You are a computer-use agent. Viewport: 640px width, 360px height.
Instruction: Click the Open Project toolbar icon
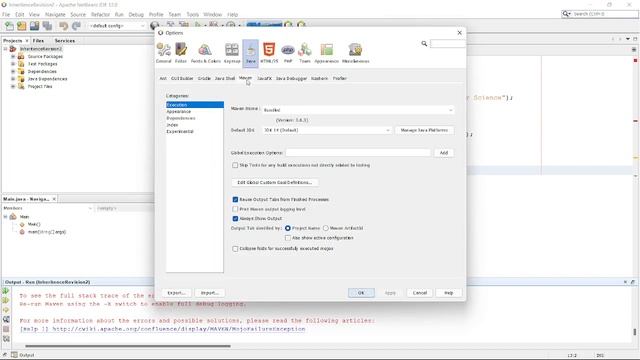click(x=34, y=26)
